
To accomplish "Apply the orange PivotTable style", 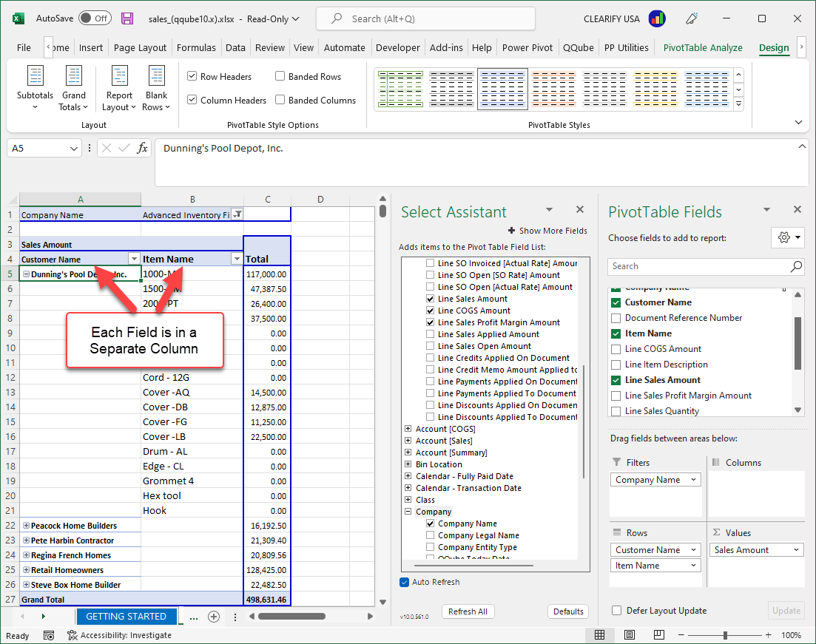I will point(553,89).
